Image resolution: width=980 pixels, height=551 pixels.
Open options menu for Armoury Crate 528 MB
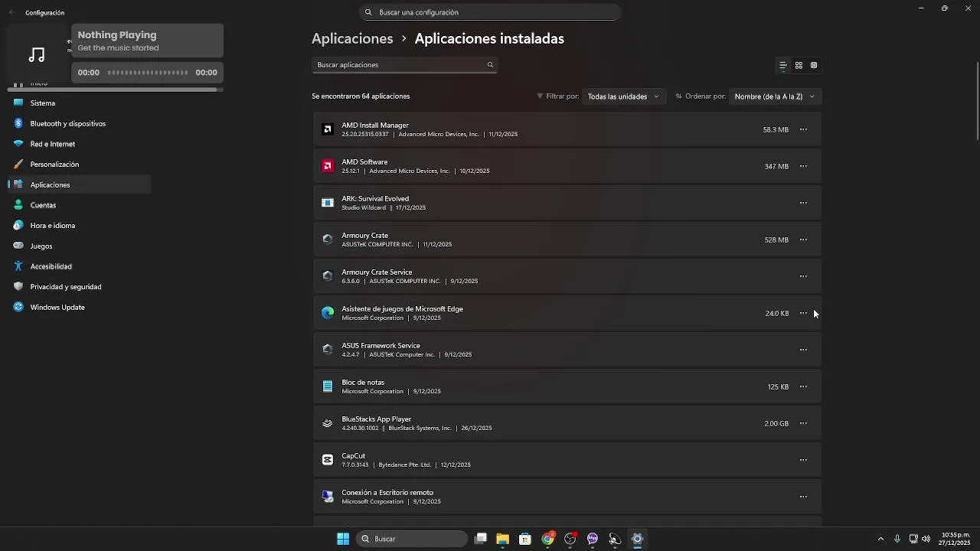[x=803, y=240]
